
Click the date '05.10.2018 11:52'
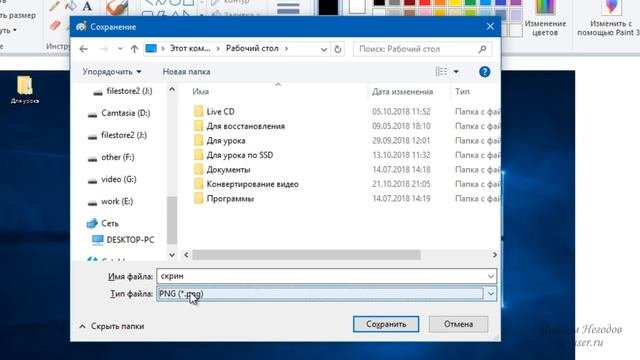[401, 111]
